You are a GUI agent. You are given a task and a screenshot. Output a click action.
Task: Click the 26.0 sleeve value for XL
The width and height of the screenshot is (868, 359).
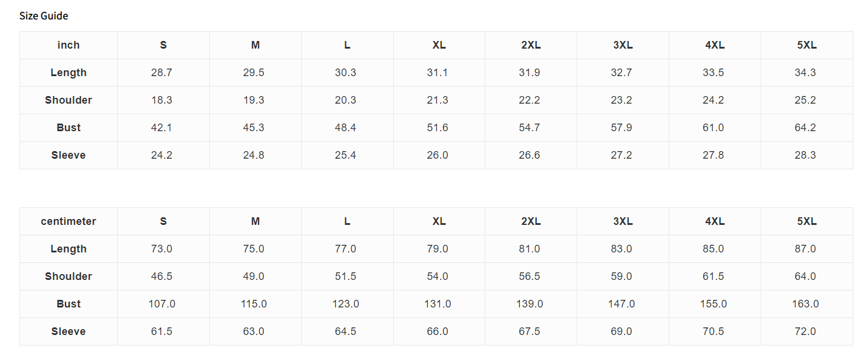click(x=438, y=155)
